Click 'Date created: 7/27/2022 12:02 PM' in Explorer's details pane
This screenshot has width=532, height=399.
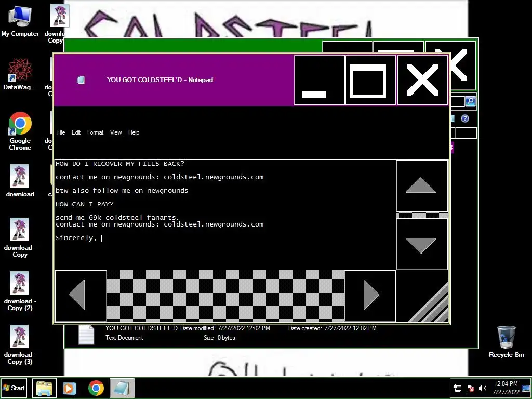(x=332, y=328)
